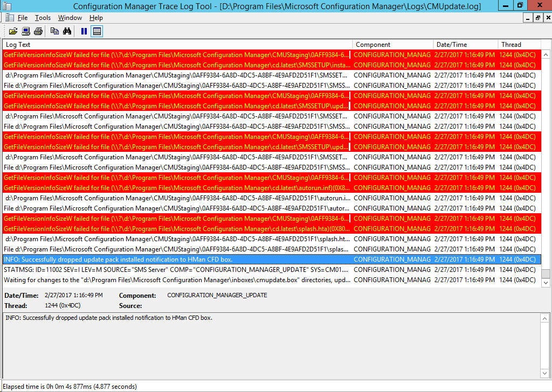
Task: Select the "STATMSG: ID=11002 SEV=I" log row
Action: 272,270
